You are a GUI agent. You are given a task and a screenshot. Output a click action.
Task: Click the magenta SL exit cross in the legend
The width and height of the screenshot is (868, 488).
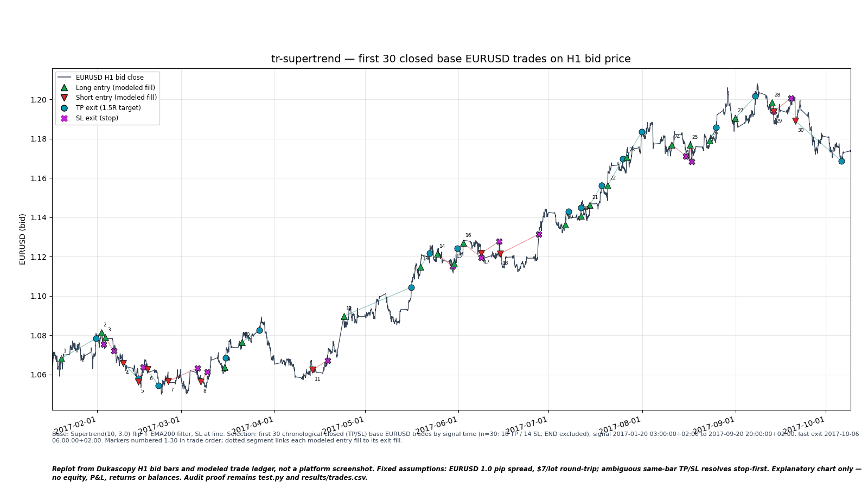(64, 118)
